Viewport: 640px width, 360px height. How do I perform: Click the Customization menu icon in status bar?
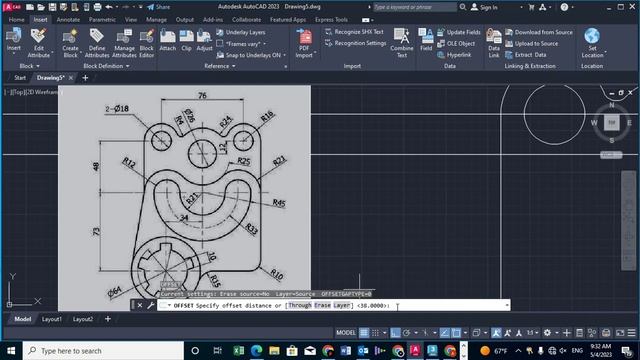[x=631, y=333]
